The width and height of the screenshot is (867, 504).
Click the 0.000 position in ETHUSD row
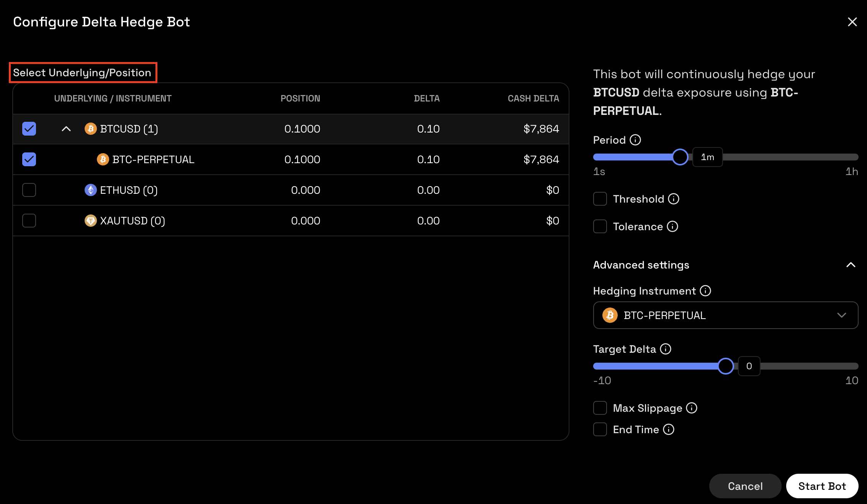pos(306,190)
